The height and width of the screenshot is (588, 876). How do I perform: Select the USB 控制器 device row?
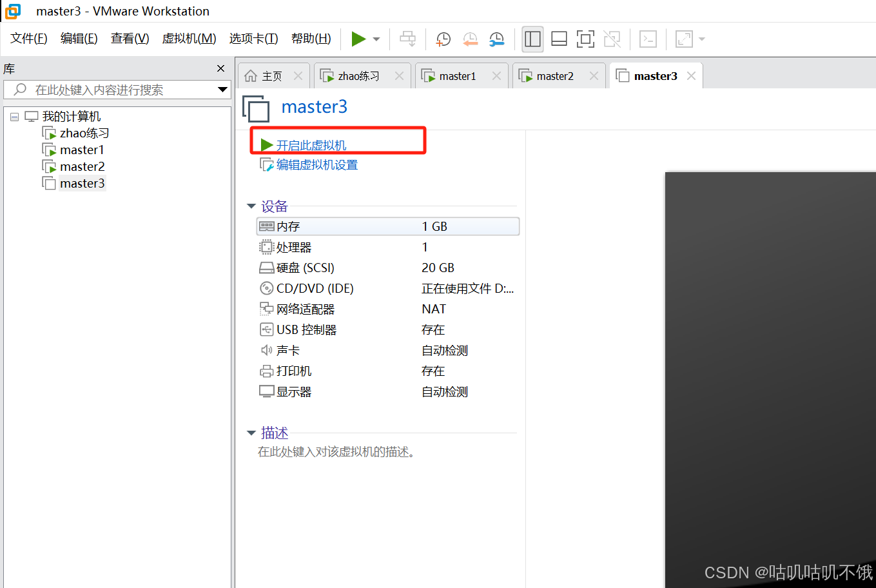pyautogui.click(x=388, y=329)
